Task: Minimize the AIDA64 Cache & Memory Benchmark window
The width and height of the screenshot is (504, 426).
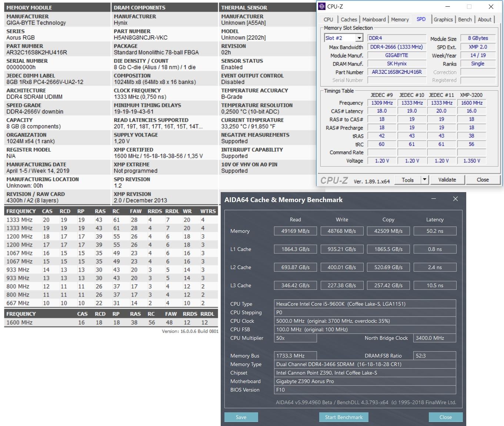Action: click(x=434, y=199)
